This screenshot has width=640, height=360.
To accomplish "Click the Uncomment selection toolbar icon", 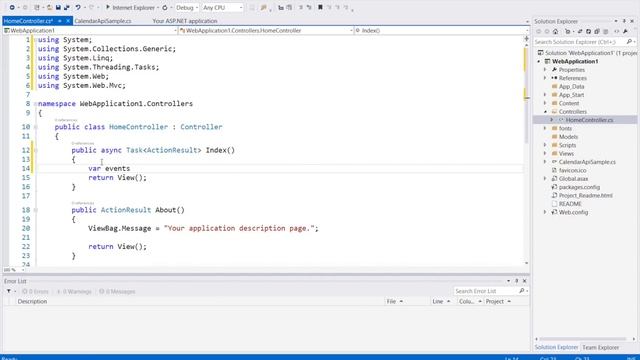I will (309, 7).
